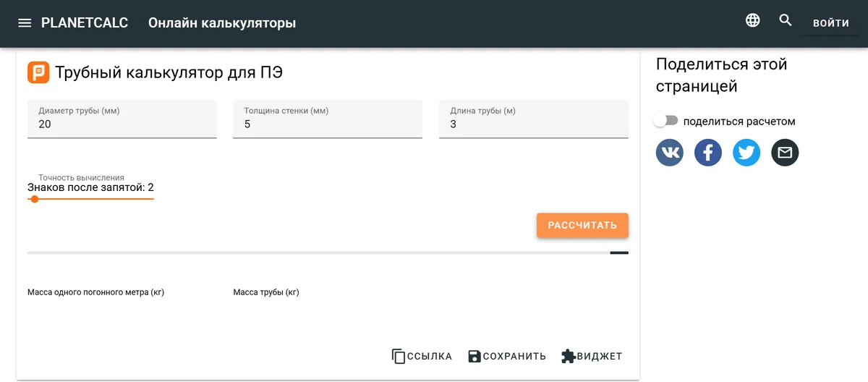The height and width of the screenshot is (382, 868).
Task: Share page via email icon
Action: 785,153
